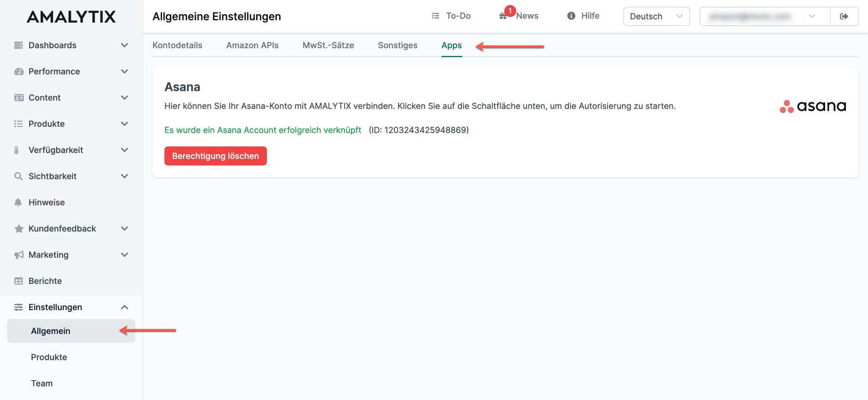
Task: Open the Deutsch language dropdown
Action: click(657, 17)
